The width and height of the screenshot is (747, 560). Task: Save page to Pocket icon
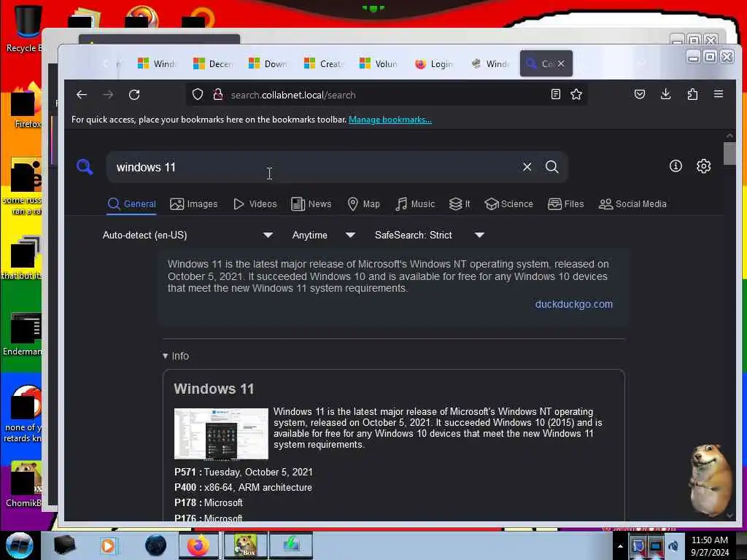pos(640,94)
